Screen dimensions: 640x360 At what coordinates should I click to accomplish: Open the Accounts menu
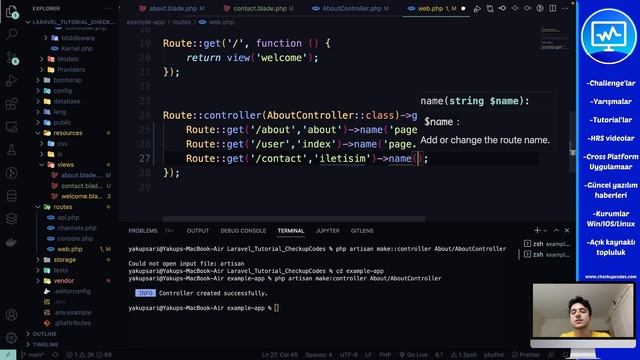tap(11, 315)
